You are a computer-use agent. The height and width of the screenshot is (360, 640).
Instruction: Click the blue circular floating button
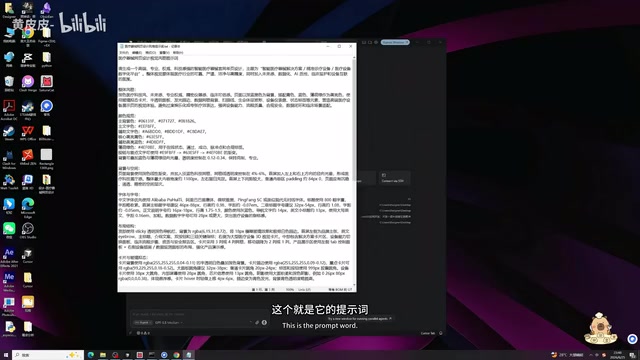[x=632, y=338]
